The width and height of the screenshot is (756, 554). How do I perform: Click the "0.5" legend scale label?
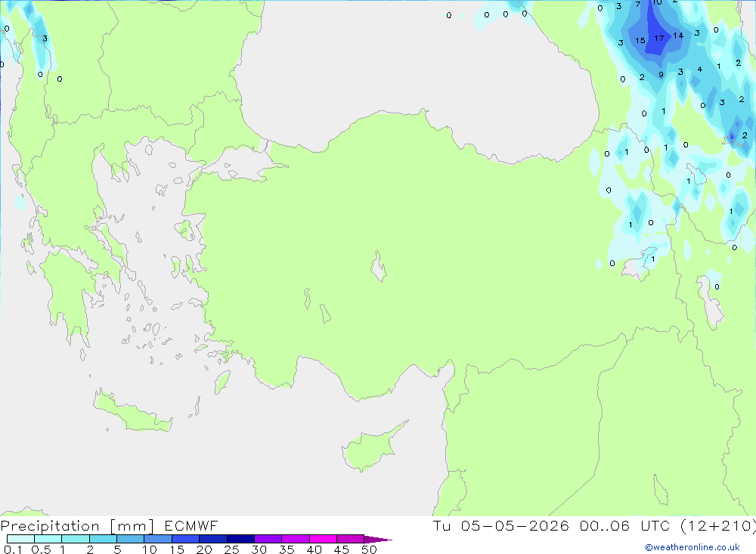click(41, 549)
